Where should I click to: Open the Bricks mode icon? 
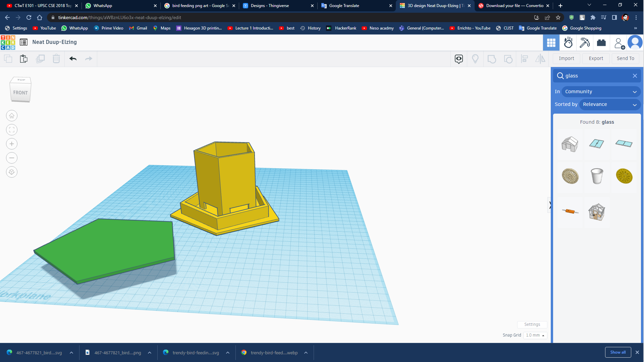601,43
